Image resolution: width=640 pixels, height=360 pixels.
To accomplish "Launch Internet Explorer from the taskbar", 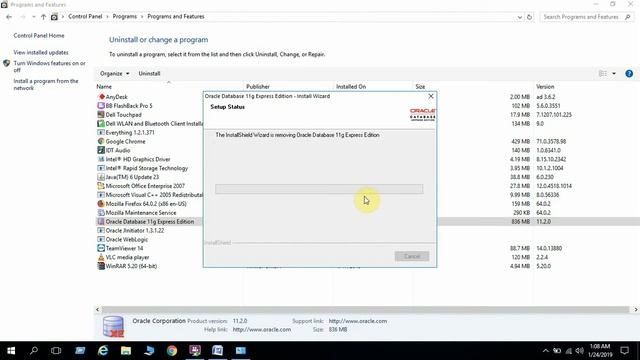I will tap(103, 351).
